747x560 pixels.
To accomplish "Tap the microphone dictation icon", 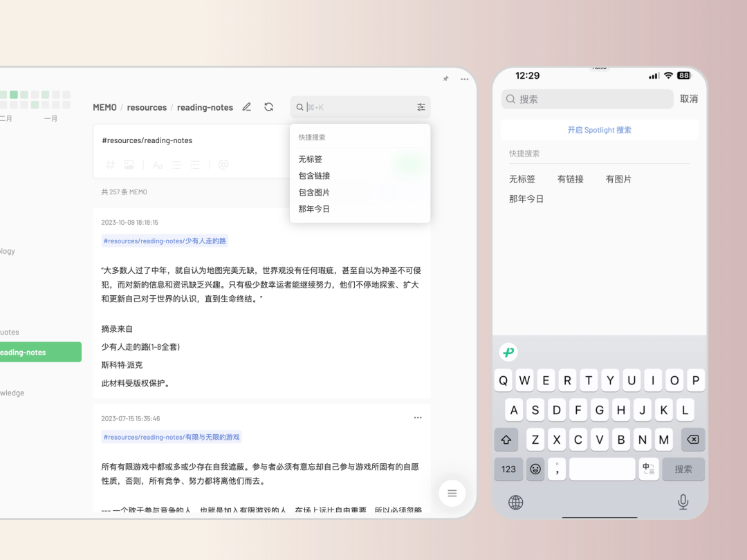I will pyautogui.click(x=683, y=502).
